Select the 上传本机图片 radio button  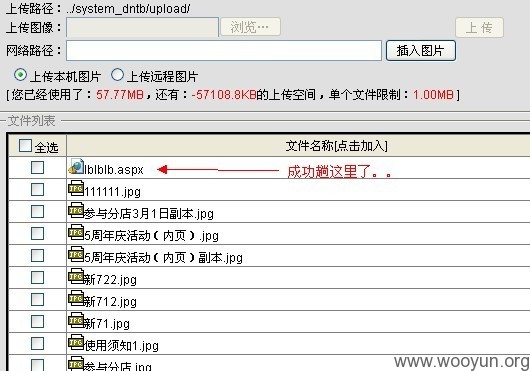pyautogui.click(x=20, y=75)
